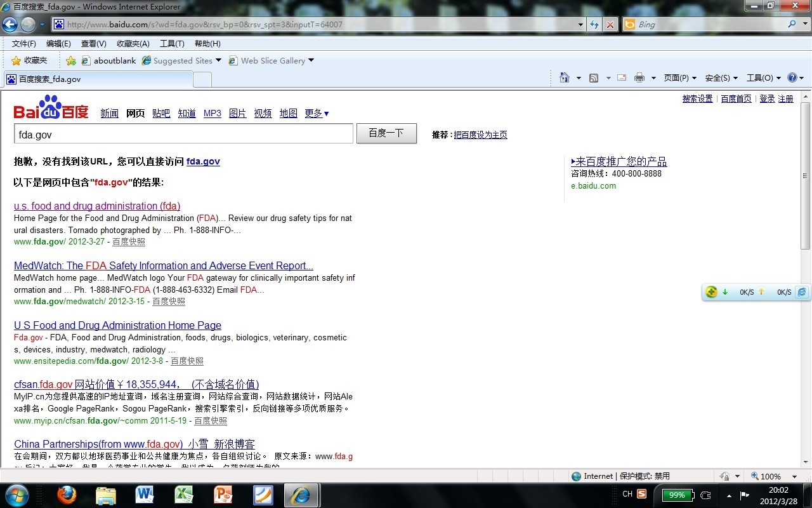
Task: Click the IE Forward navigation button
Action: click(28, 25)
